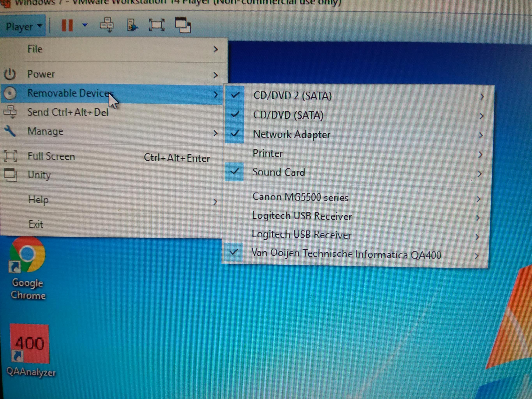
Task: Expand the Power submenu arrow
Action: (x=216, y=75)
